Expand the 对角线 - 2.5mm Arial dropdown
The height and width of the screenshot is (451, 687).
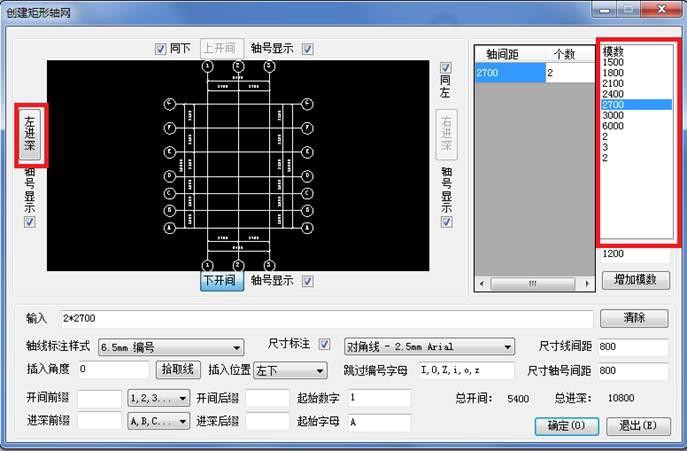[429, 347]
